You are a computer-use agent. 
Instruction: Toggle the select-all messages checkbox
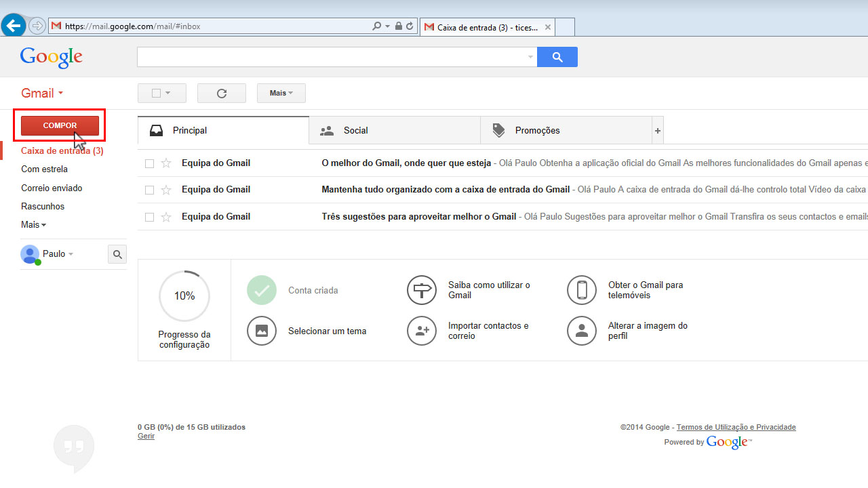[156, 93]
